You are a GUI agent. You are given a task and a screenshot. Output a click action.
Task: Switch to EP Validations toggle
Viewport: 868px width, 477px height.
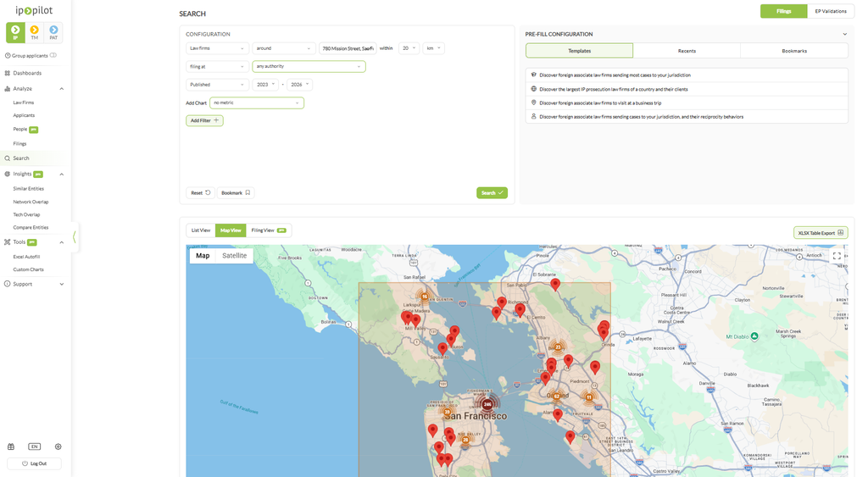(831, 11)
